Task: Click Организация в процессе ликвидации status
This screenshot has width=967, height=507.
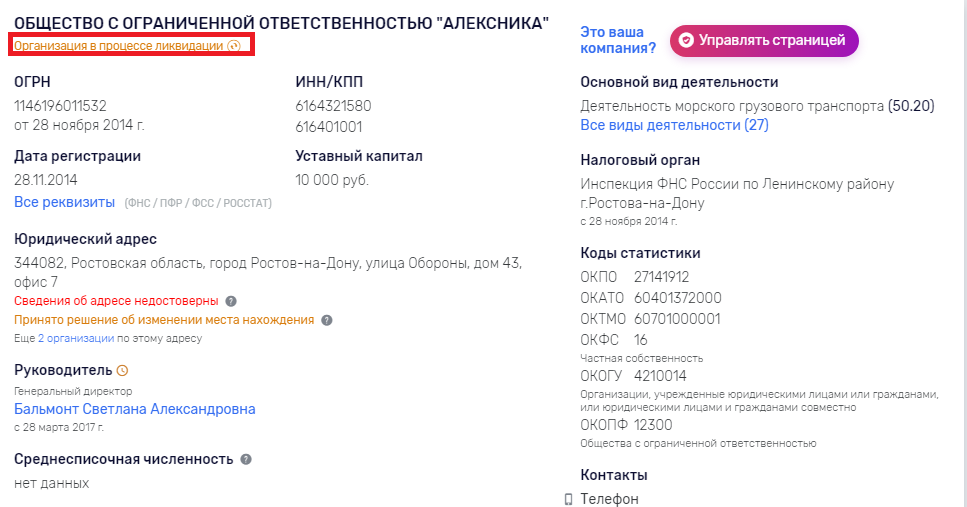Action: point(118,46)
